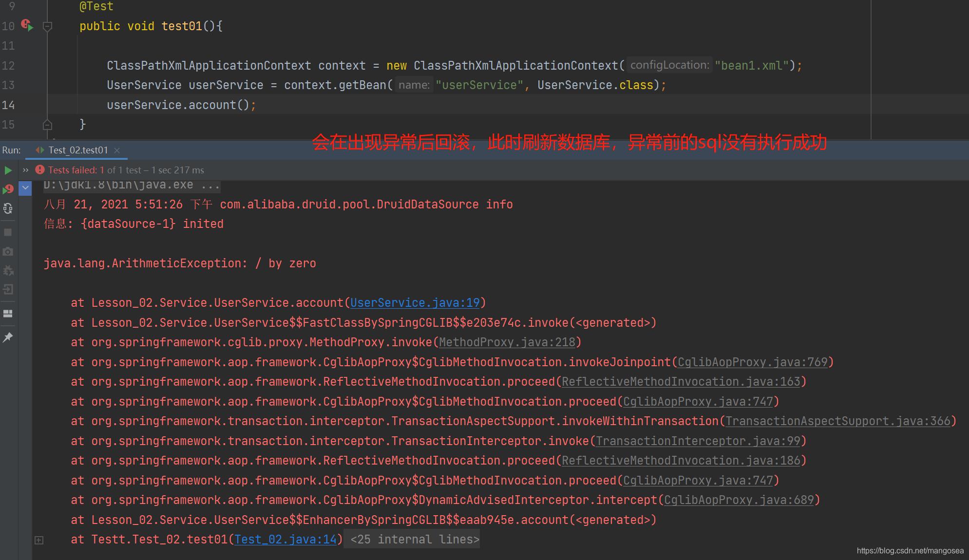
Task: Toggle the Pin Tab pushpin icon
Action: [8, 337]
